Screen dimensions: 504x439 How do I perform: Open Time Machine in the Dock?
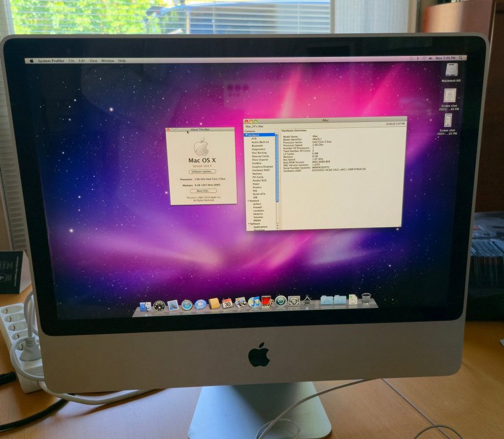click(280, 301)
